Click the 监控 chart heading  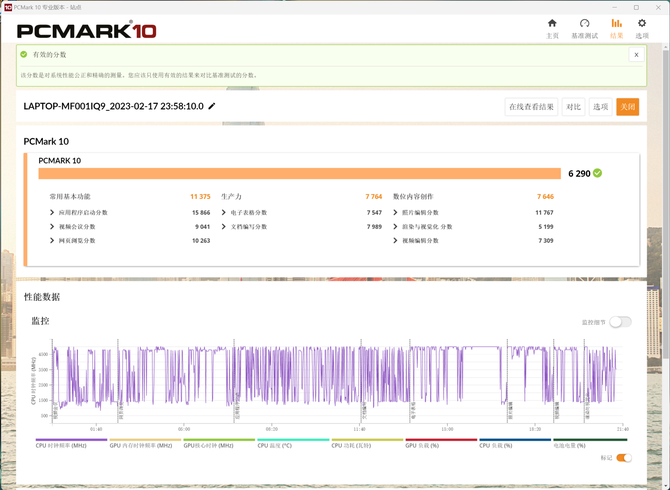(x=40, y=321)
